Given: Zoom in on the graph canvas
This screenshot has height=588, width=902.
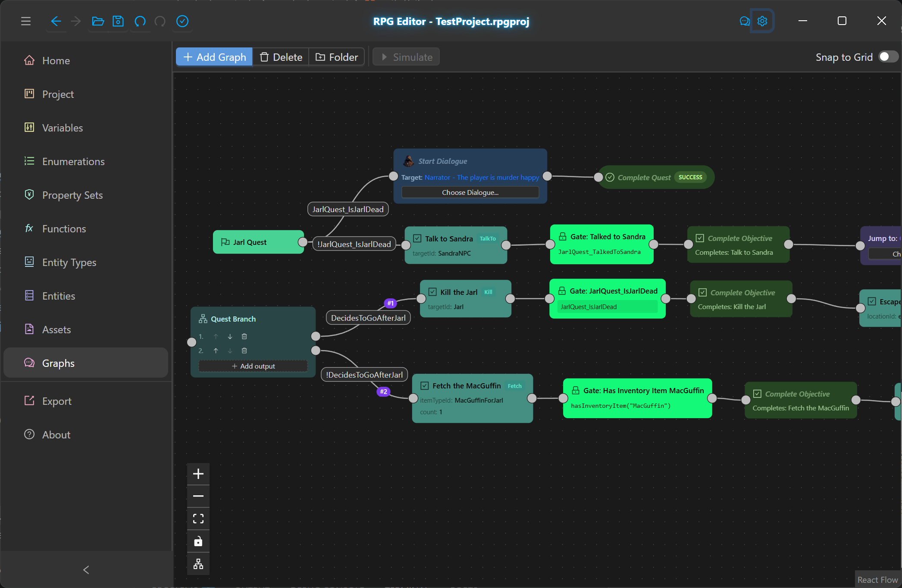Looking at the screenshot, I should click(x=198, y=474).
